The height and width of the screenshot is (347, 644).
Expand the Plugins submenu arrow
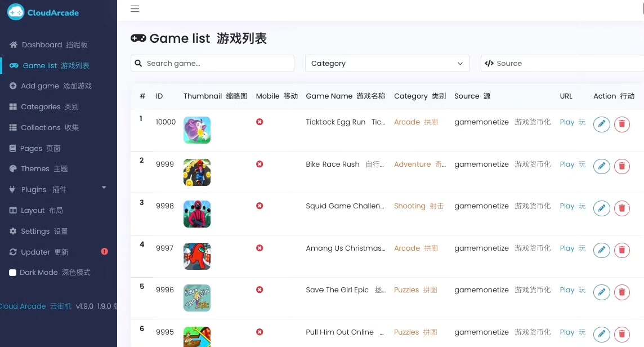[104, 188]
